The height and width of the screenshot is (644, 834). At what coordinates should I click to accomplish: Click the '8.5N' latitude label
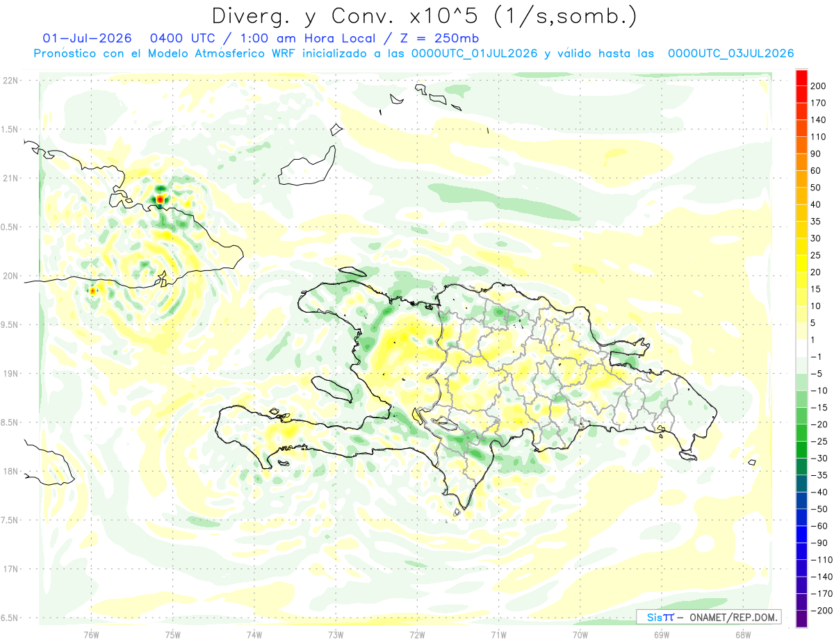10,422
